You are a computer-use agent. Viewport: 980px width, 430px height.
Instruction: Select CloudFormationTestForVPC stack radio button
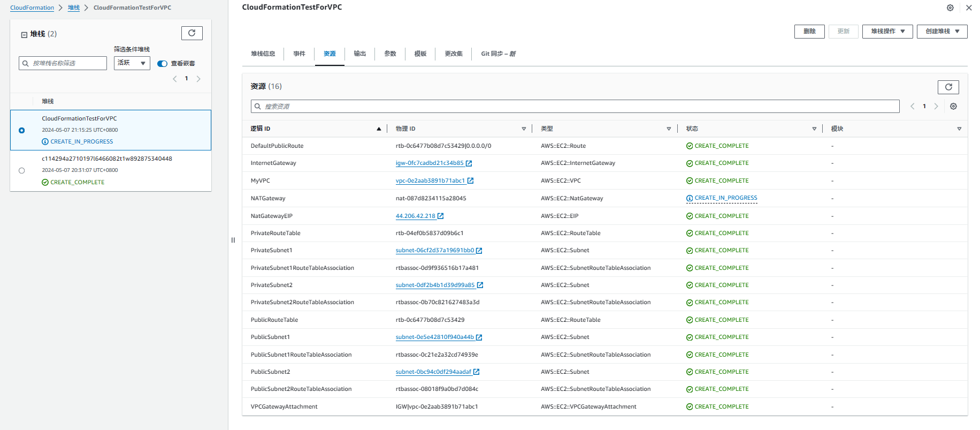coord(21,130)
